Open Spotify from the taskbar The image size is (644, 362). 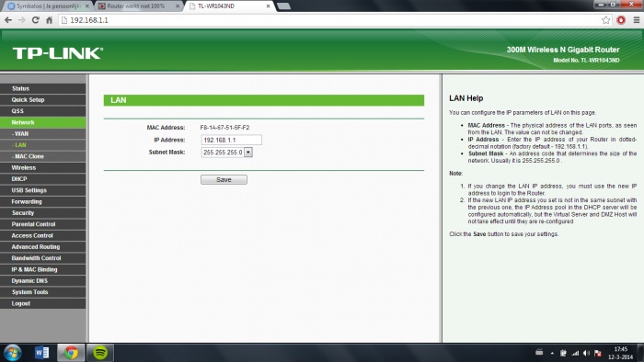pyautogui.click(x=100, y=353)
